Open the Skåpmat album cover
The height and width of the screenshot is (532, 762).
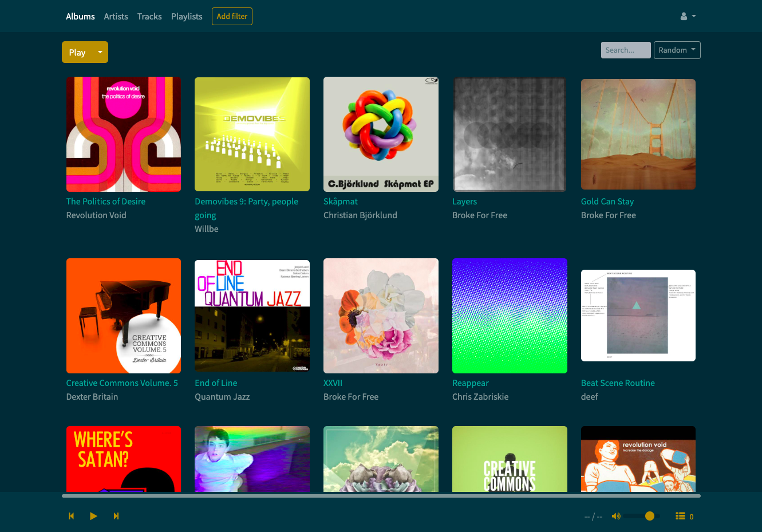coord(381,135)
